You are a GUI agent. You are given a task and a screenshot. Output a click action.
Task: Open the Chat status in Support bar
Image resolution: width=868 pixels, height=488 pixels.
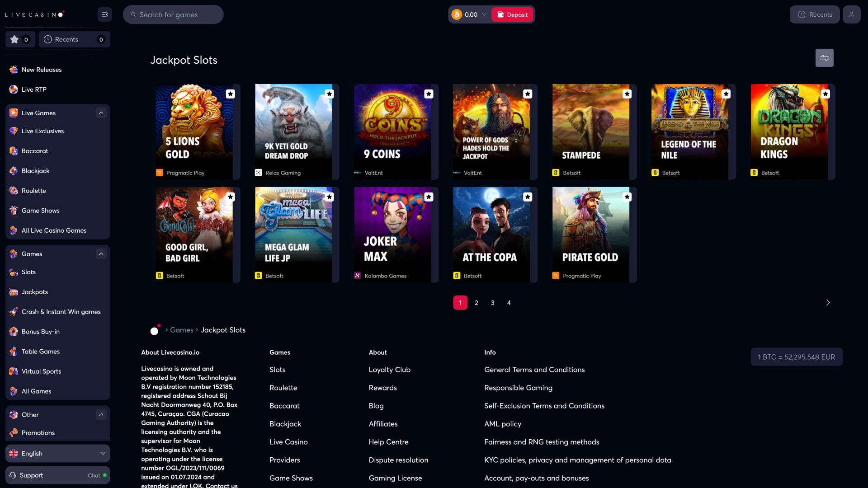97,475
